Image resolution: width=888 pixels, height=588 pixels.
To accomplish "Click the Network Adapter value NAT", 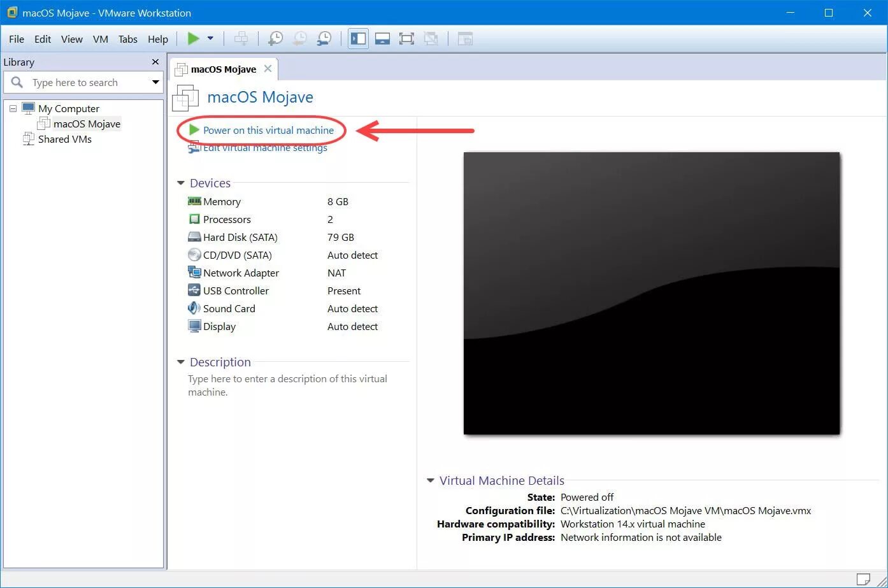I will click(336, 273).
